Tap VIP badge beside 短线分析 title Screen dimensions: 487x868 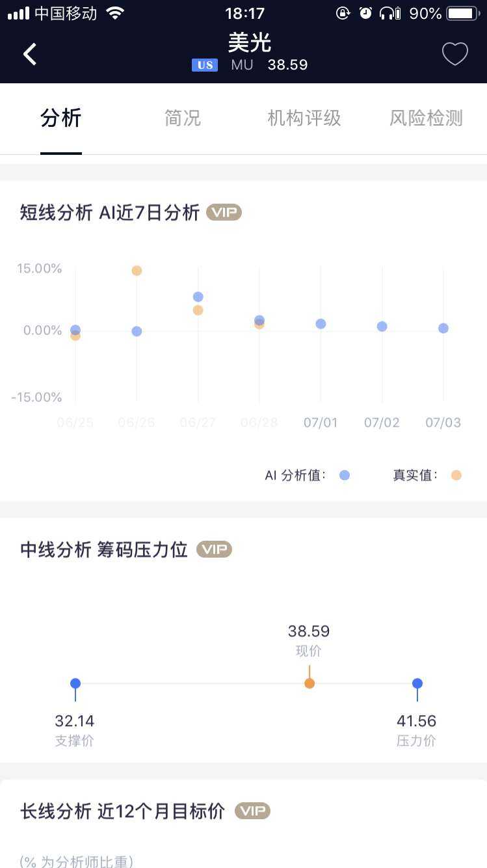[x=224, y=212]
